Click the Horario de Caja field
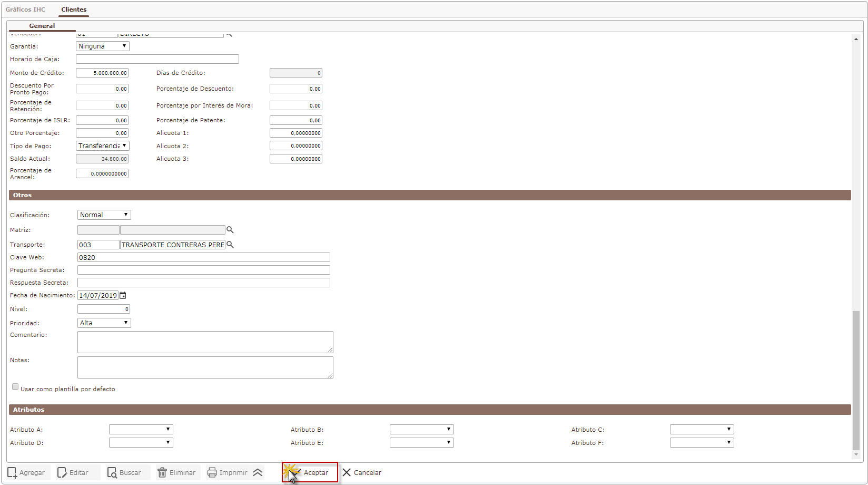868x485 pixels. pyautogui.click(x=157, y=59)
